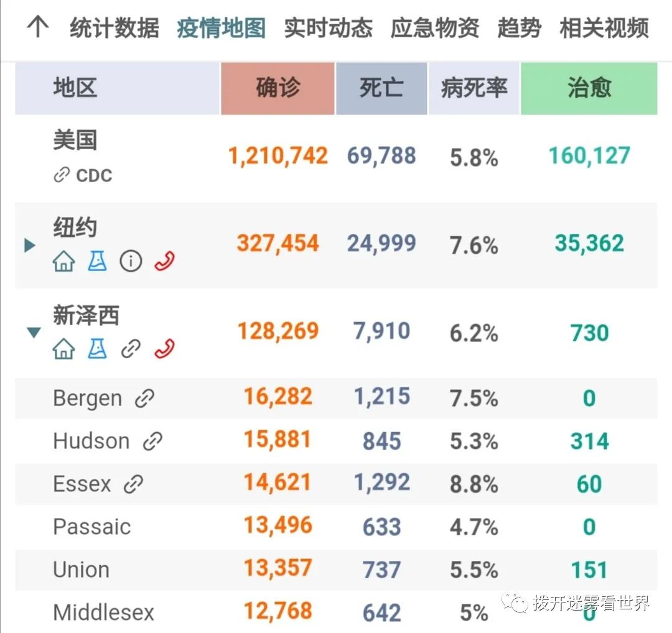Open the testing flask icon under 纽约
The height and width of the screenshot is (633, 672).
click(x=97, y=262)
